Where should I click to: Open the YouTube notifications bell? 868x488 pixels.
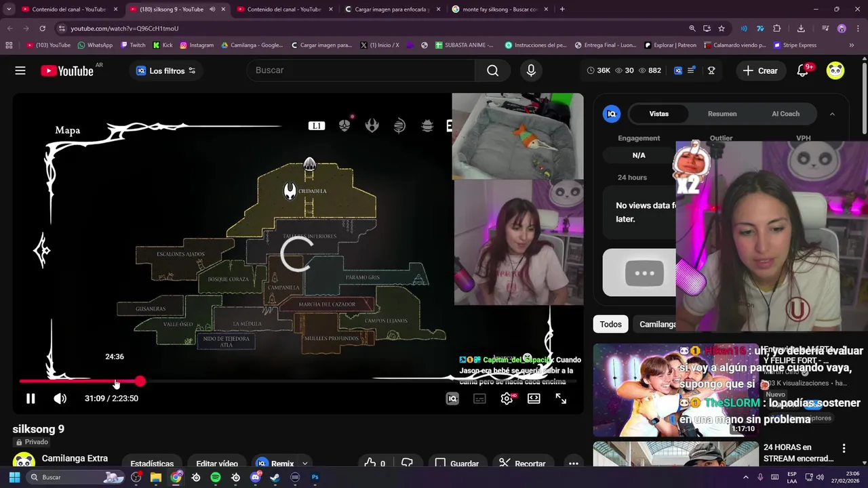[803, 70]
